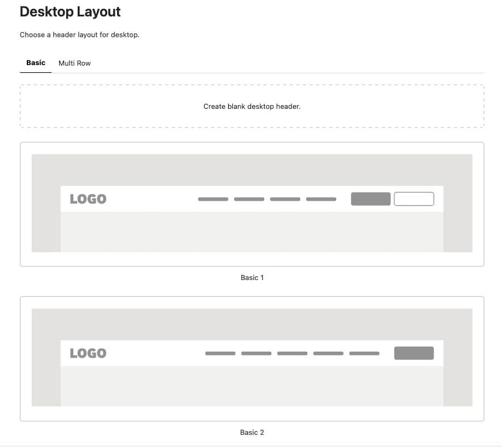Click first nav menu bar in Basic 1 preview

click(x=213, y=199)
